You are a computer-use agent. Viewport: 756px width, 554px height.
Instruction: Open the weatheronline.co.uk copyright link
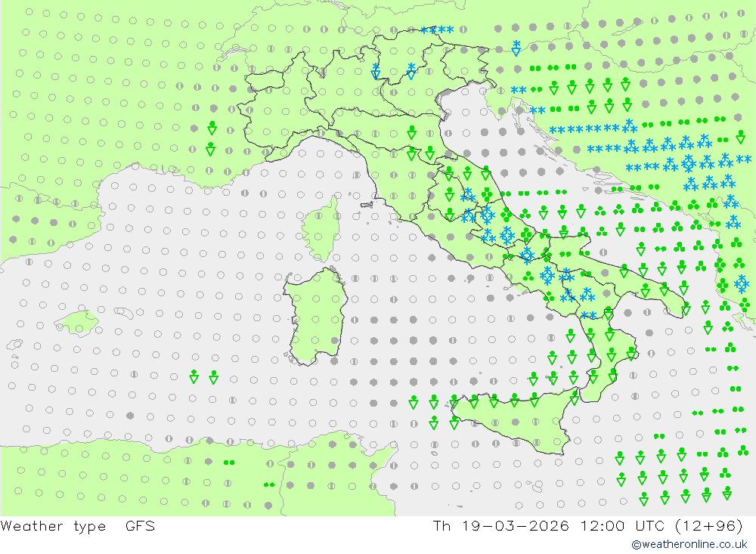pyautogui.click(x=689, y=544)
